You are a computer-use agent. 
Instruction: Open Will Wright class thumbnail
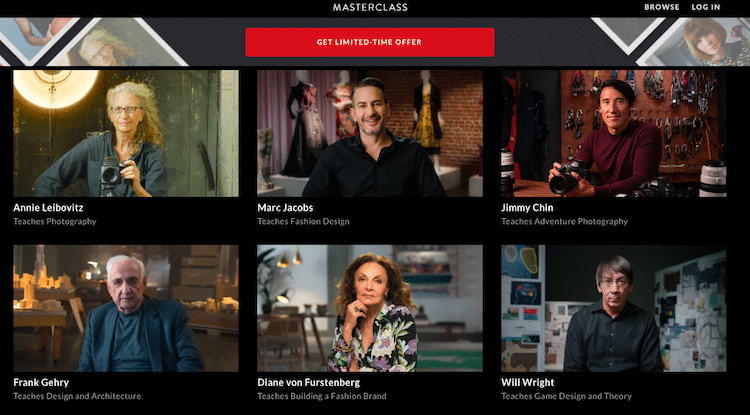pyautogui.click(x=614, y=308)
